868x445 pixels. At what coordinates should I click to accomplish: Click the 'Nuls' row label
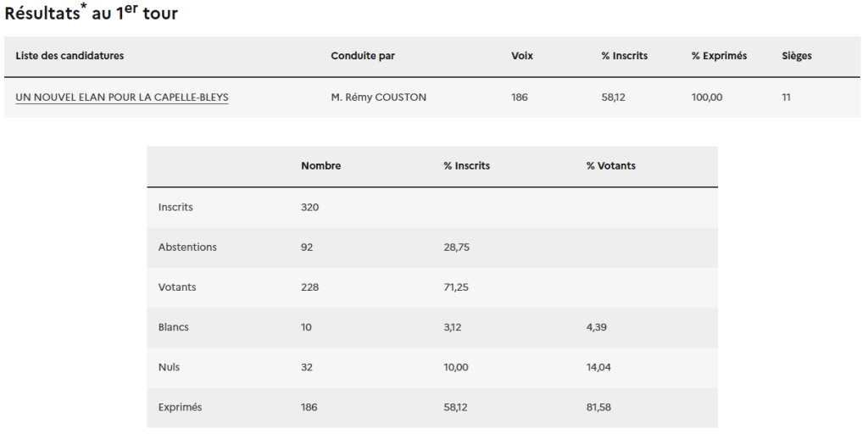point(169,367)
